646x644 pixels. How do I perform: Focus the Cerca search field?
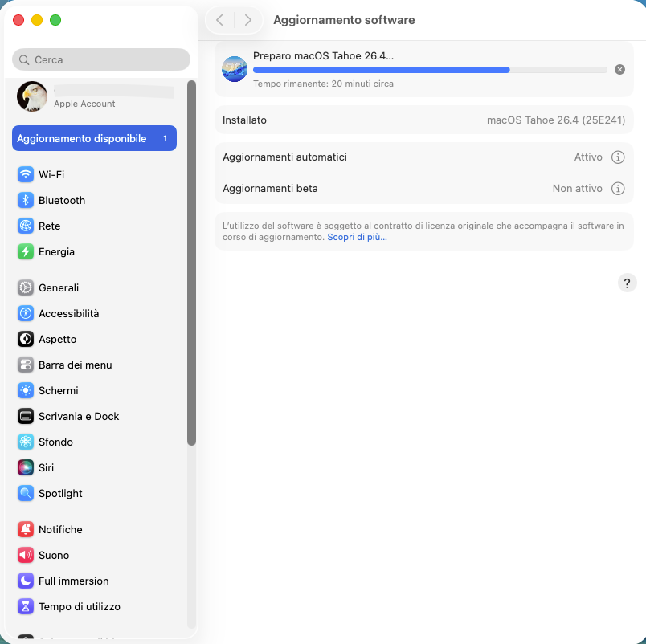[101, 59]
